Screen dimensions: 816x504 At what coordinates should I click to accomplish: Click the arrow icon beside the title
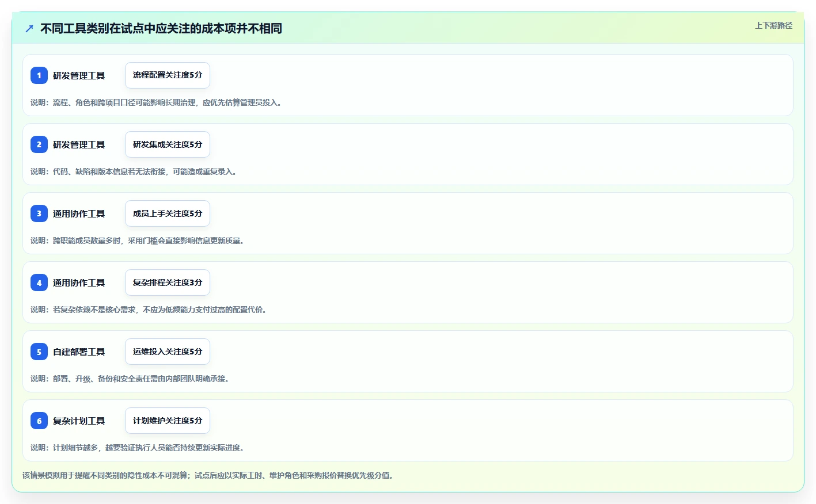[29, 29]
